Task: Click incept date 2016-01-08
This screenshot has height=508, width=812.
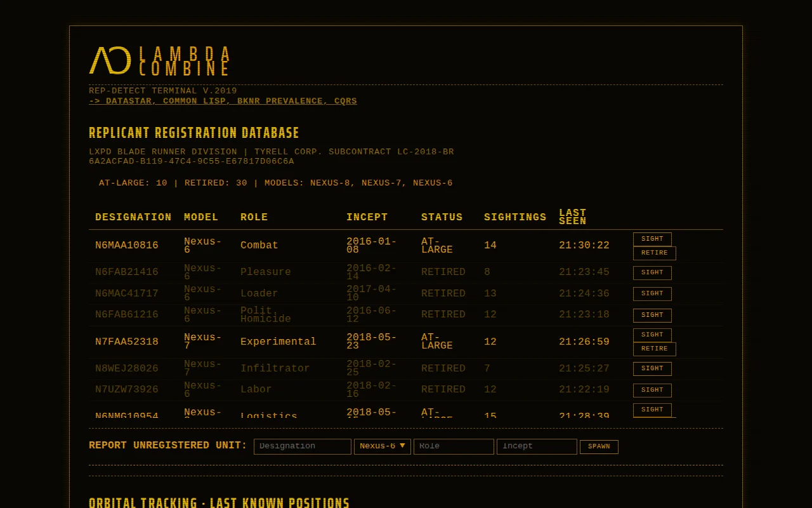Action: 372,246
